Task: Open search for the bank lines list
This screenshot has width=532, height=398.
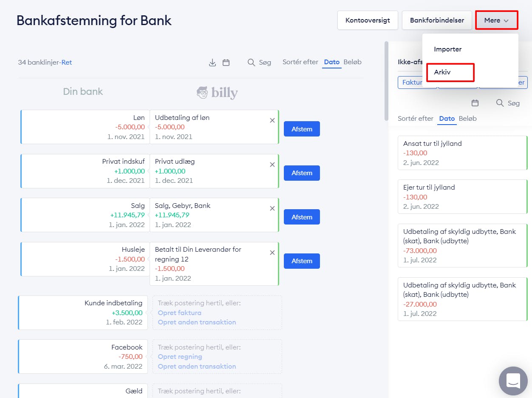Action: click(x=259, y=63)
